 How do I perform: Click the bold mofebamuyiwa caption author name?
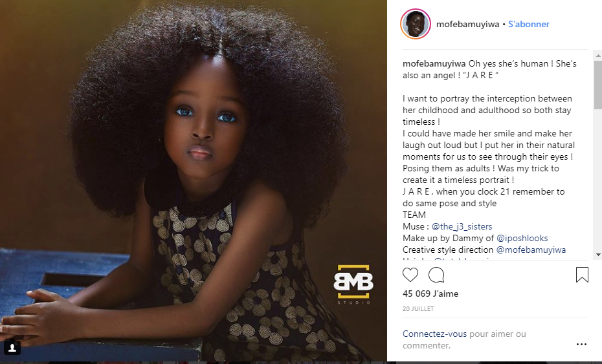pyautogui.click(x=434, y=63)
